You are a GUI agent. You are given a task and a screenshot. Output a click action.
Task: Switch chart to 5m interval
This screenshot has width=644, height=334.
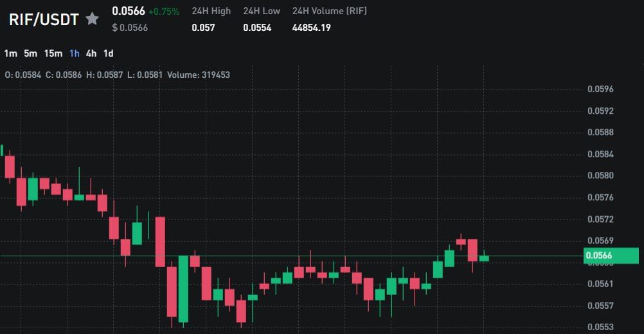tap(30, 53)
